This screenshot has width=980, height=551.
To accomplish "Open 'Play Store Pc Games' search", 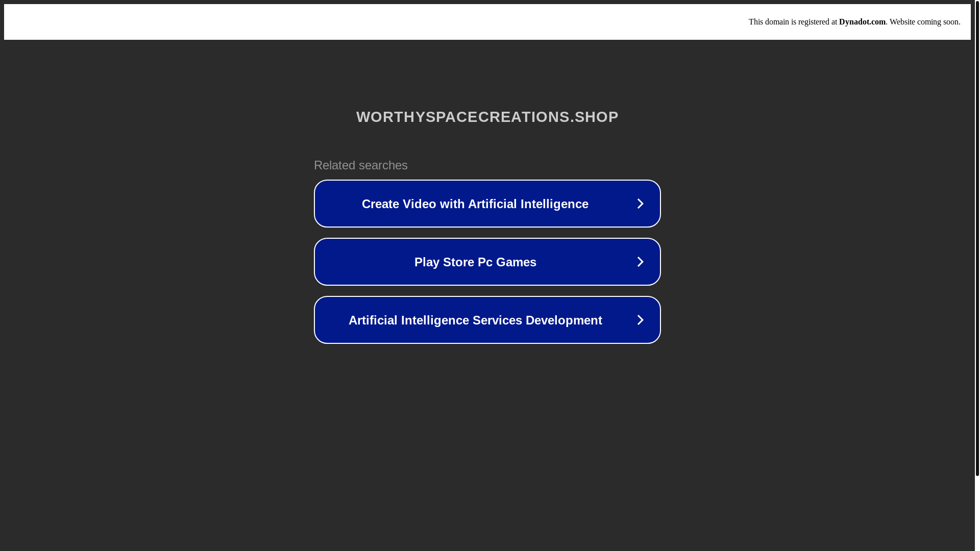I will 487,262.
